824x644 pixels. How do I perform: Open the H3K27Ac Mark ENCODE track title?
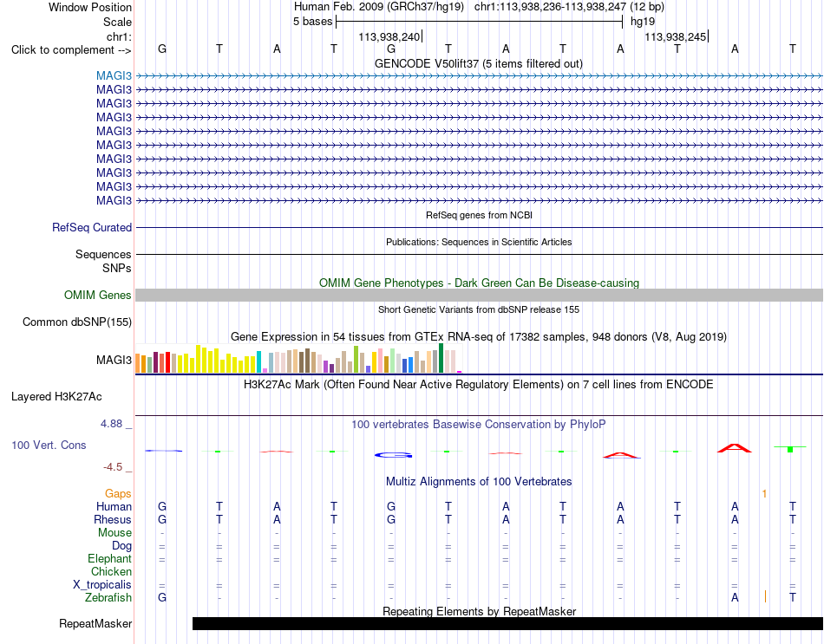[x=479, y=385]
